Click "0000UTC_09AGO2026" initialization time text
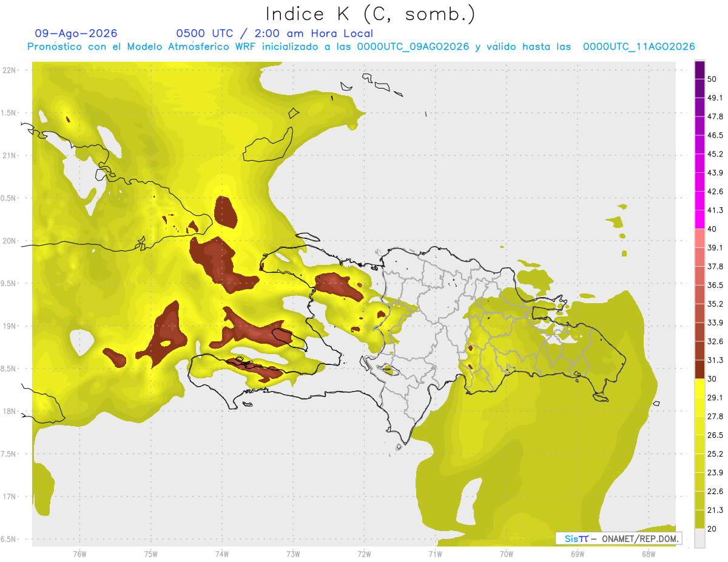 (413, 47)
